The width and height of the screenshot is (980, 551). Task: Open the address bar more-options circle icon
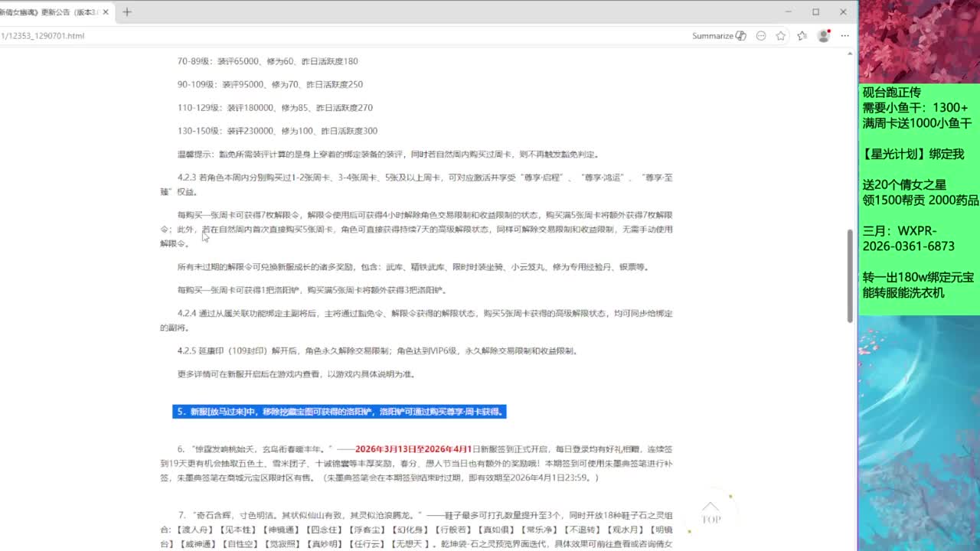click(x=761, y=36)
